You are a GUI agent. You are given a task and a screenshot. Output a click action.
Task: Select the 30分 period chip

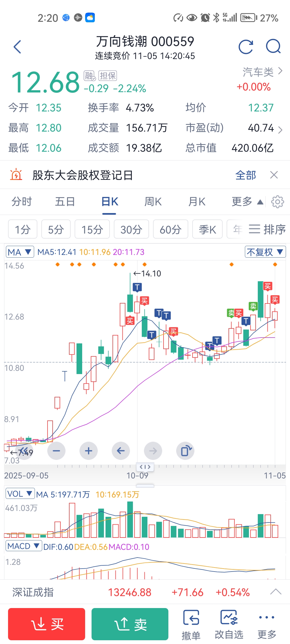(x=131, y=229)
